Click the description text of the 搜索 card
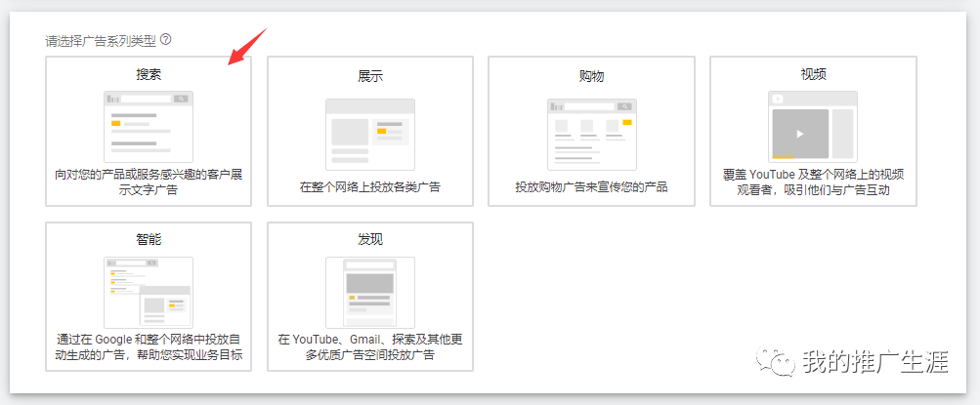 pos(149,182)
